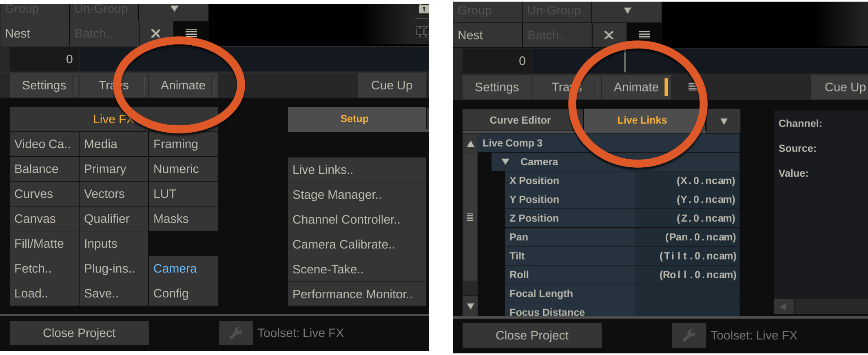Image resolution: width=868 pixels, height=355 pixels.
Task: Select the X Position link row
Action: pyautogui.click(x=622, y=181)
